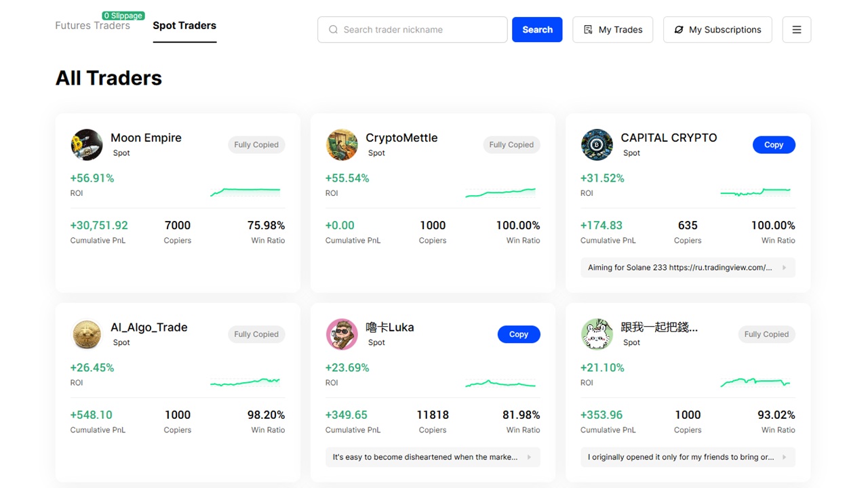Click Fully Copied on AI_Algo_Trade
Viewport: 868px width, 488px height.
point(256,335)
